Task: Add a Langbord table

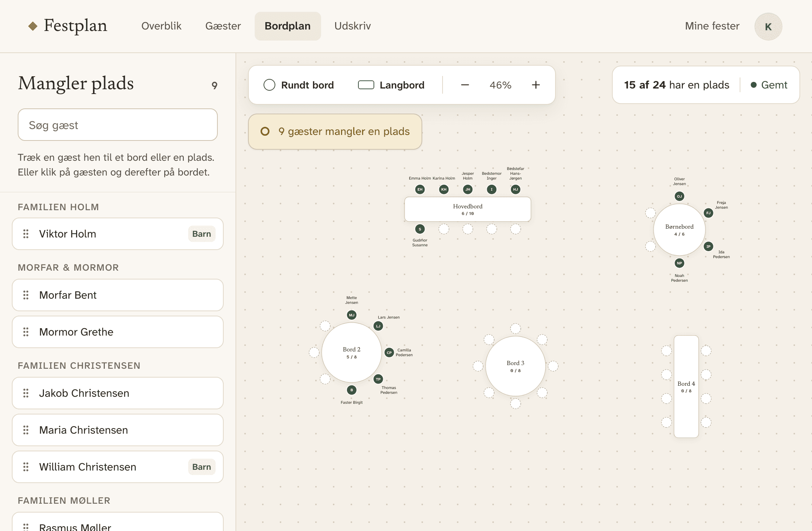Action: (x=391, y=85)
